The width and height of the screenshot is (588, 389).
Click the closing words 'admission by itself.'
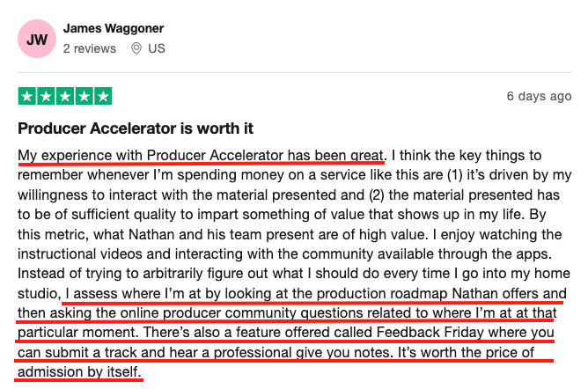(x=79, y=371)
